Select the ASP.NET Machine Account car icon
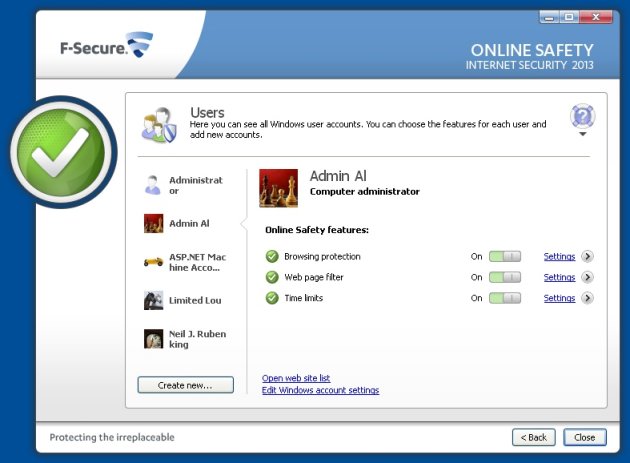630x463 pixels. tap(153, 262)
